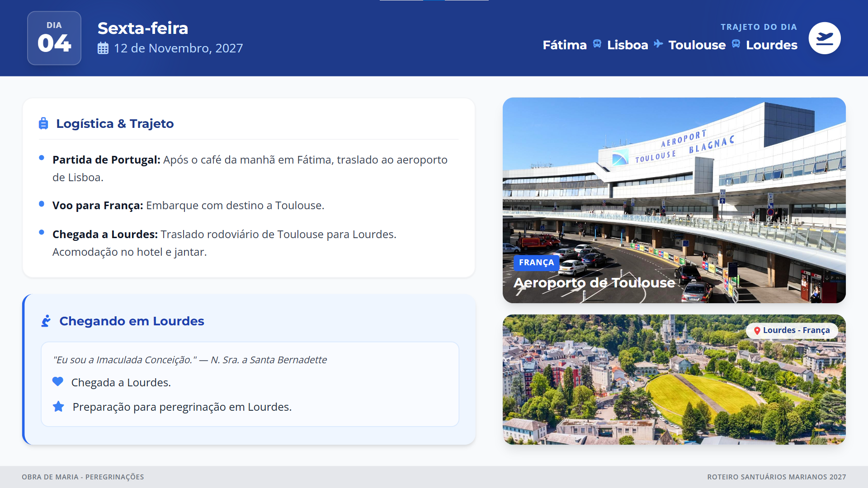Click the airplane icon between Lisboa and Toulouse
The height and width of the screenshot is (488, 868).
[658, 44]
